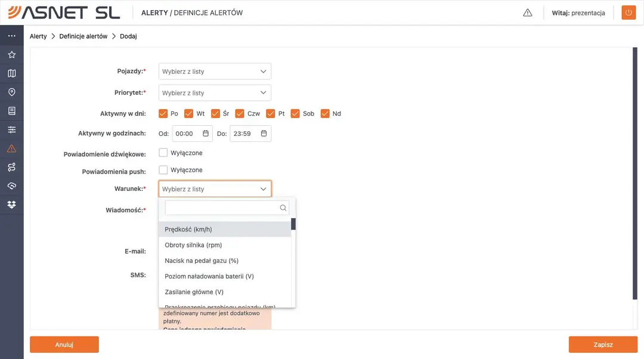The image size is (644, 359).
Task: Open the orange alert triangle sidebar icon
Action: point(11,148)
